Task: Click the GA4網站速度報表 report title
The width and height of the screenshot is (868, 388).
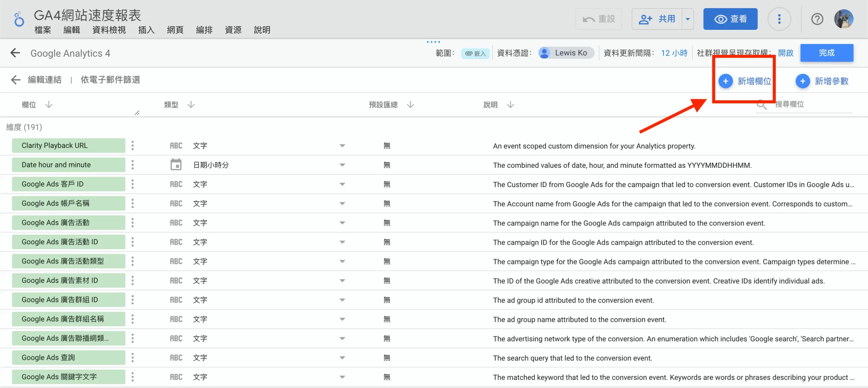Action: 87,15
